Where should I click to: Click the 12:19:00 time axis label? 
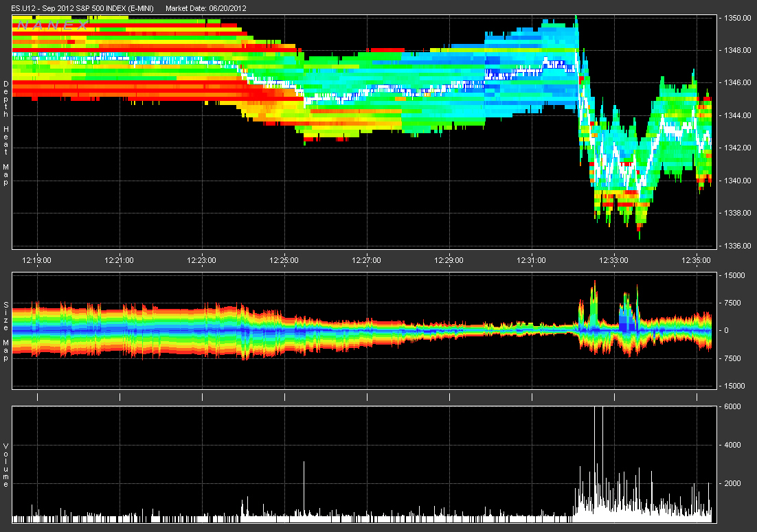[x=36, y=260]
